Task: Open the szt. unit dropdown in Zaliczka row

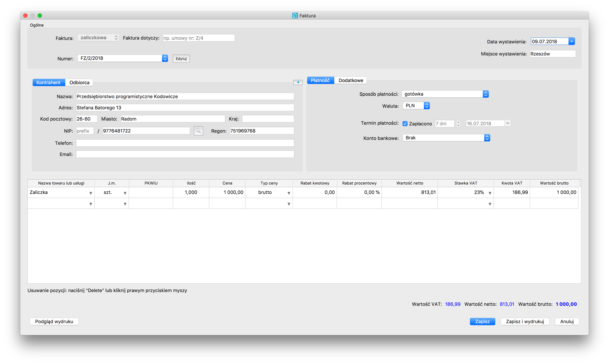Action: click(125, 193)
